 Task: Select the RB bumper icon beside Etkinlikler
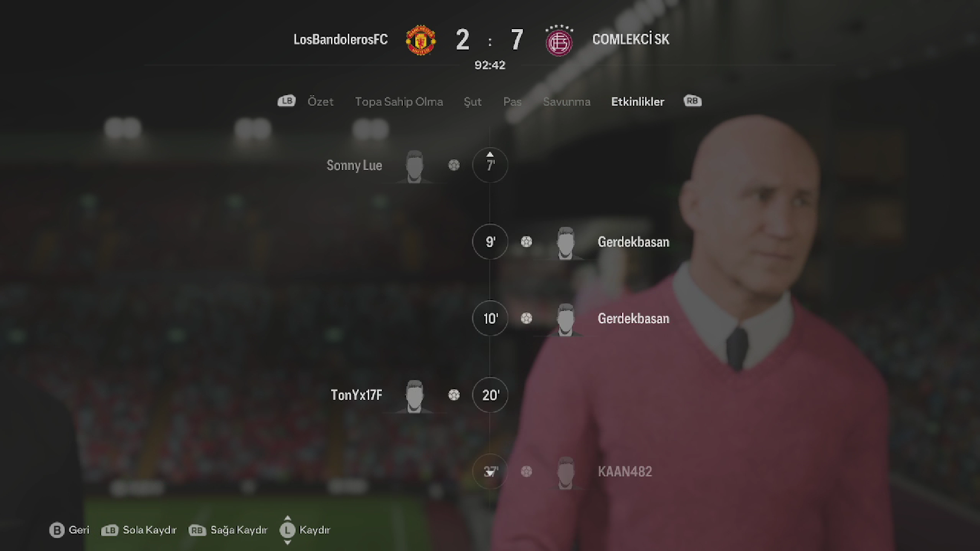692,101
